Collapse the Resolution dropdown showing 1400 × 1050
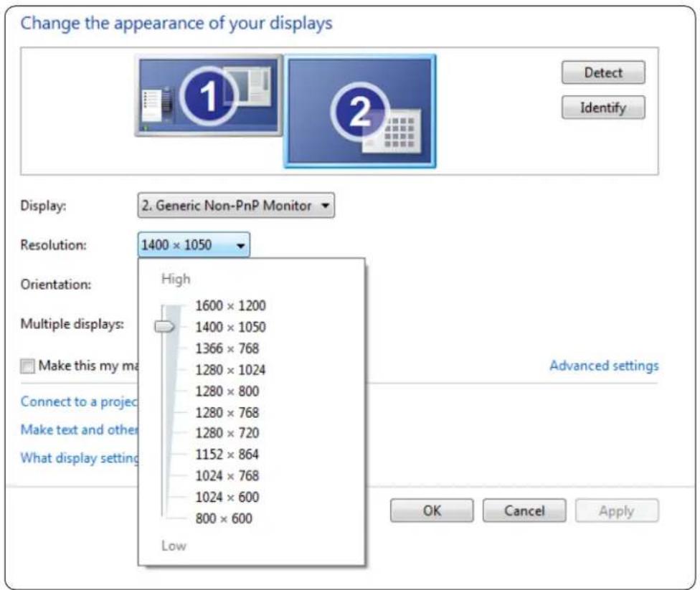Screen dimensions: 700x590 [x=194, y=244]
